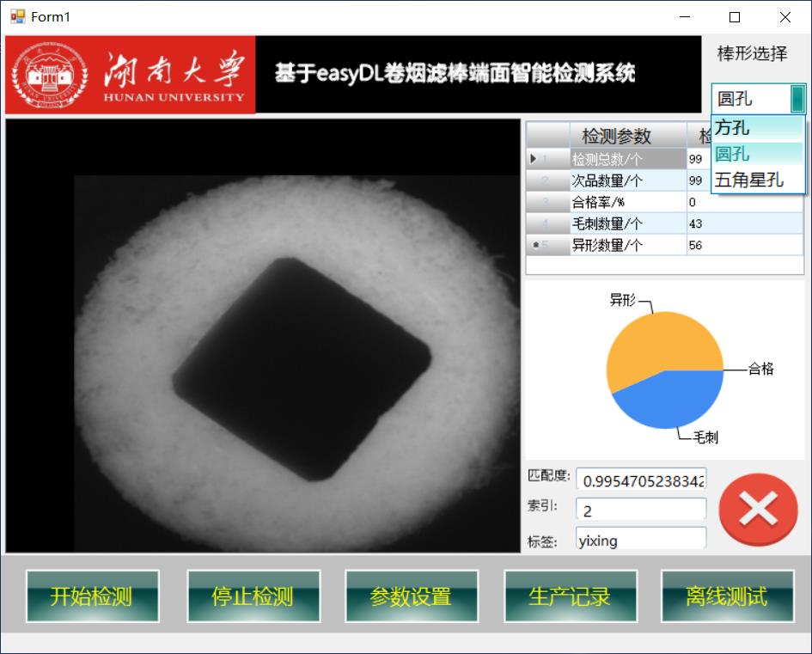This screenshot has height=654, width=812.
Task: Click the 棒形选择 label
Action: click(x=752, y=53)
